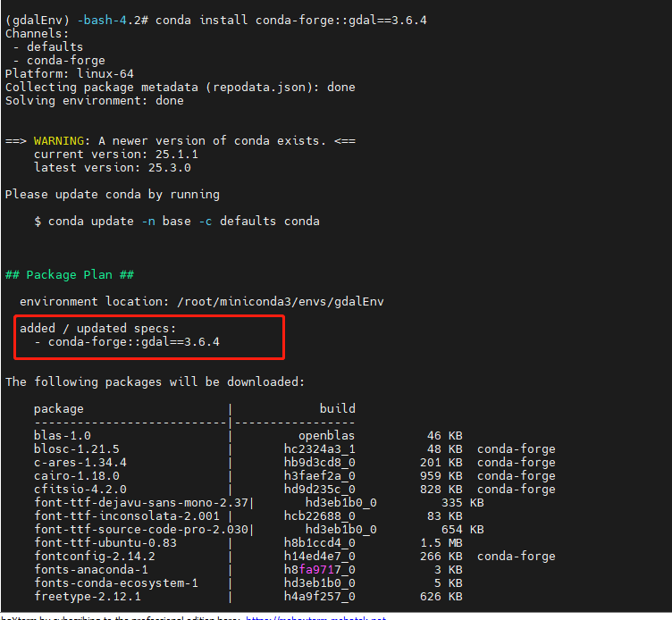Click the 'h3faef2a_0' build string
Screen dimensions: 672x620
click(x=319, y=475)
